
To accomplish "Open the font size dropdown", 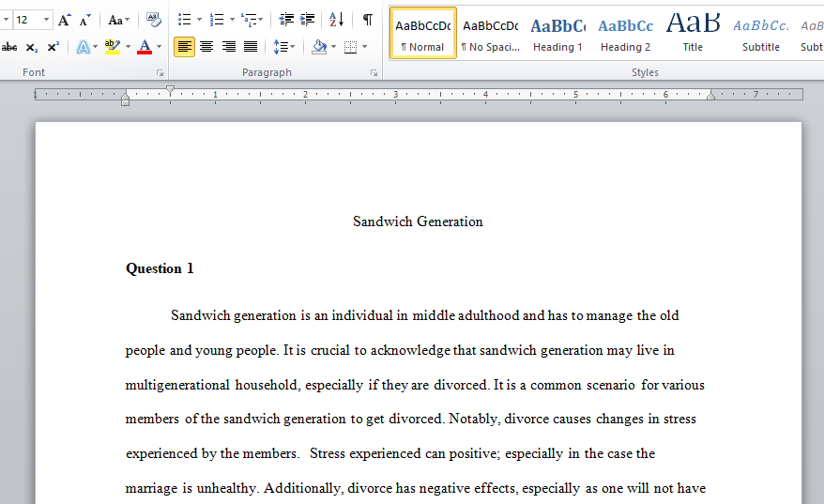I will coord(46,20).
